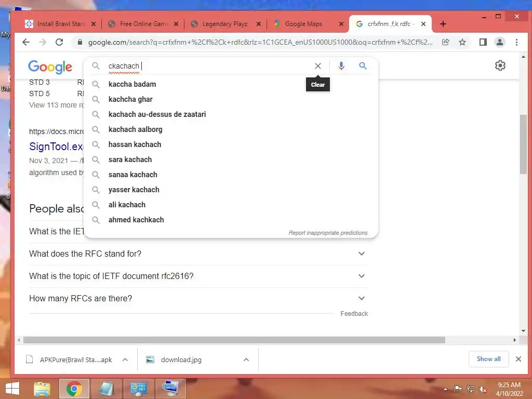Close the Google Maps tab
This screenshot has height=399, width=532.
point(341,24)
